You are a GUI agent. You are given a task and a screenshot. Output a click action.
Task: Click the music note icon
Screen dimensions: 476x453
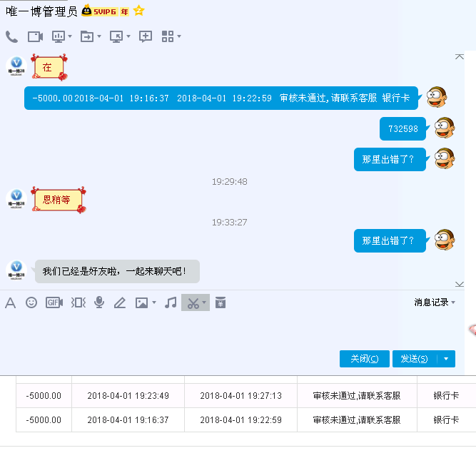click(170, 302)
